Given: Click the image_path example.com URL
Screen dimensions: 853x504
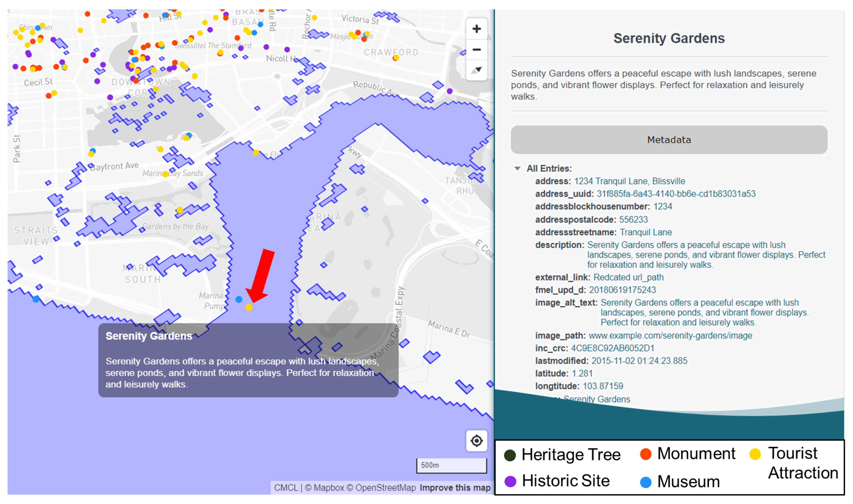Looking at the screenshot, I should [x=670, y=335].
